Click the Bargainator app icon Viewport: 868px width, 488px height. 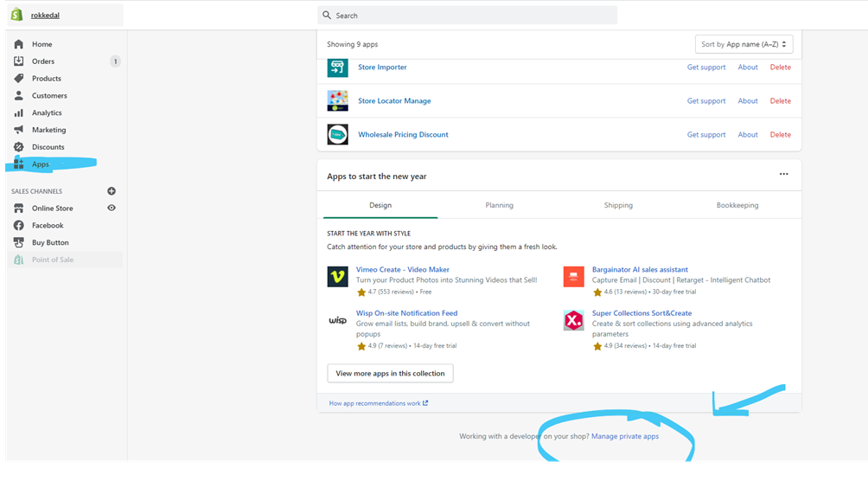[x=573, y=277]
